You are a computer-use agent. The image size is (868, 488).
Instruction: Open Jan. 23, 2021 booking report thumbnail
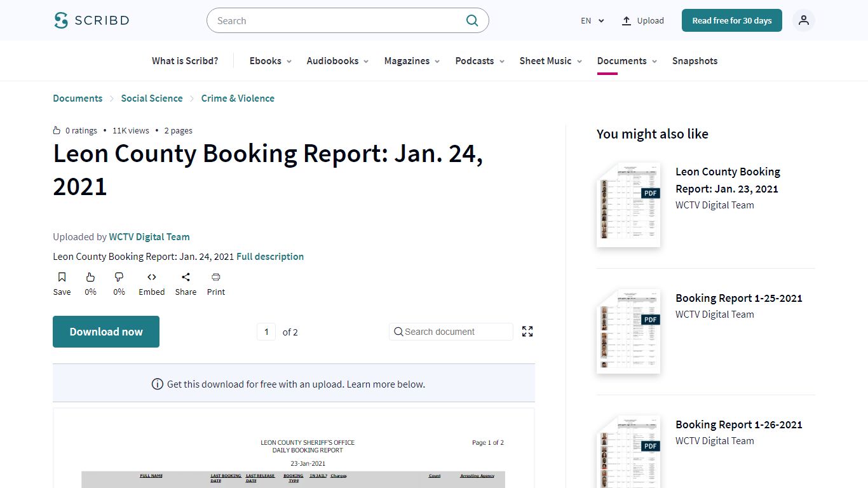click(x=628, y=205)
